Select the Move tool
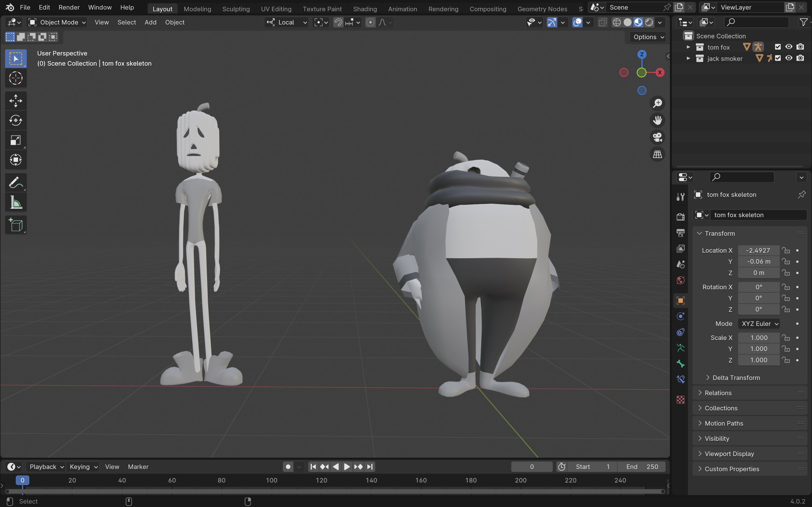 coord(16,101)
